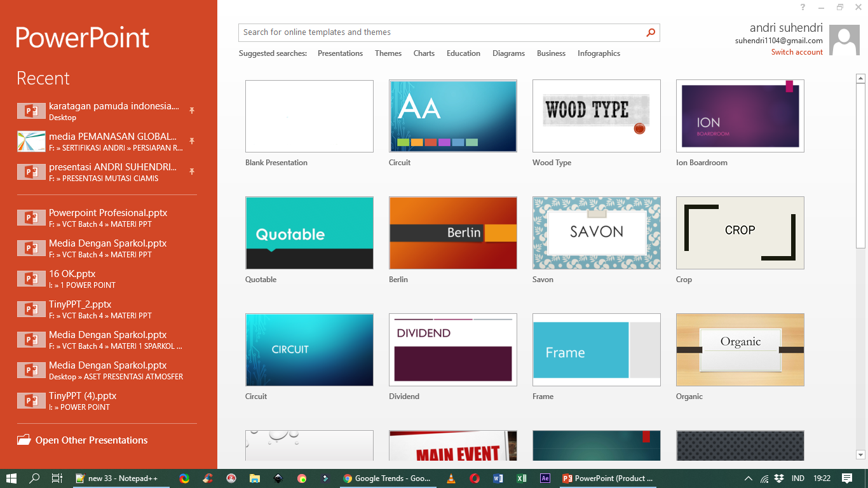Unpin presentasi ANDRI SUHENDRI from the recent list
Image resolution: width=868 pixels, height=488 pixels.
coord(191,172)
